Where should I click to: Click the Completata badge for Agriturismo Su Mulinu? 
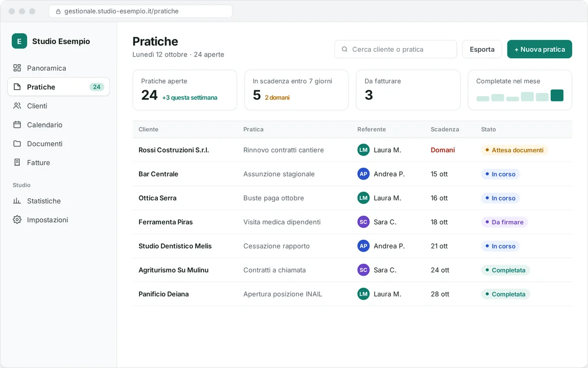505,270
